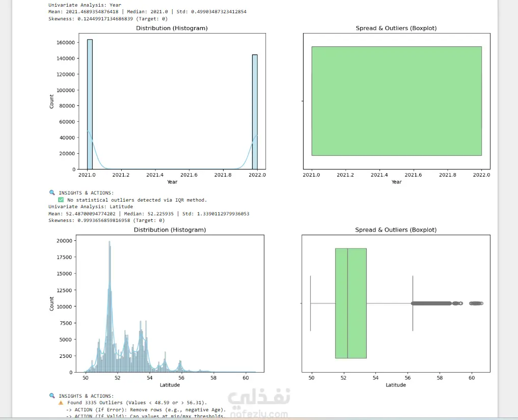Click the left whisker cap of the Latitude boxplot
This screenshot has height=420, width=518.
310,303
